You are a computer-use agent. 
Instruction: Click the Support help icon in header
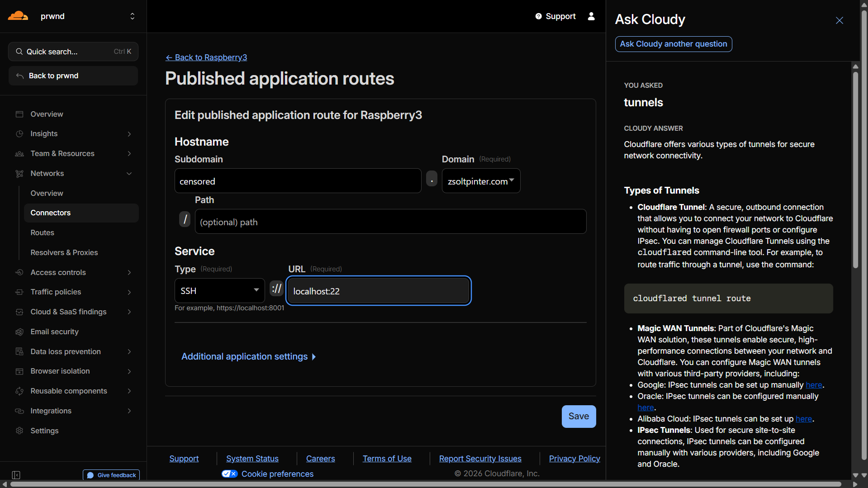tap(538, 16)
